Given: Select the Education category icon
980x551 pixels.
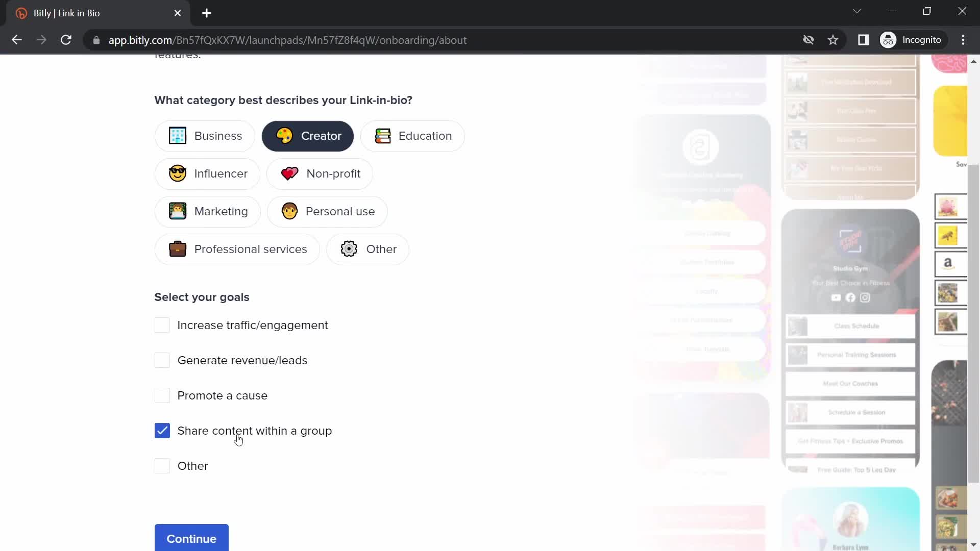Looking at the screenshot, I should [383, 136].
